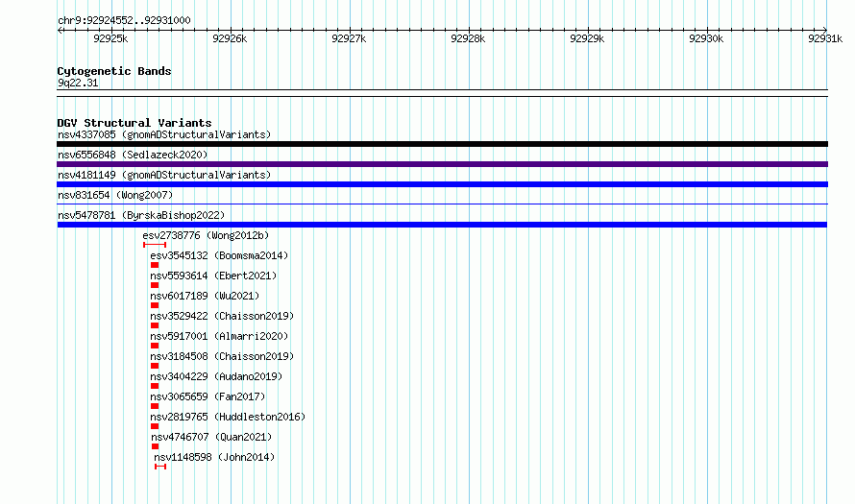
Task: Open the nsv3184508 (Chaisson2019) label
Action: pyautogui.click(x=222, y=356)
